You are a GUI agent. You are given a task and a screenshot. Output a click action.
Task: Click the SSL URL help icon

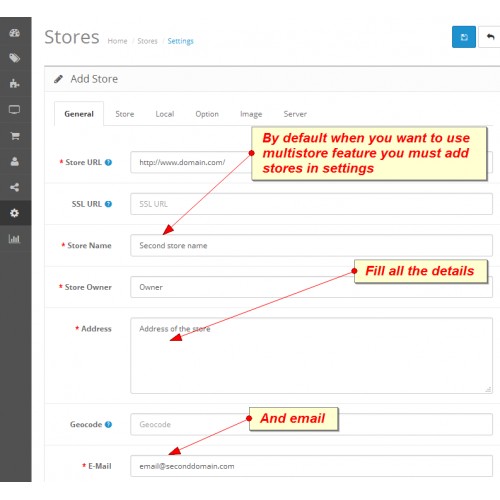click(x=108, y=204)
